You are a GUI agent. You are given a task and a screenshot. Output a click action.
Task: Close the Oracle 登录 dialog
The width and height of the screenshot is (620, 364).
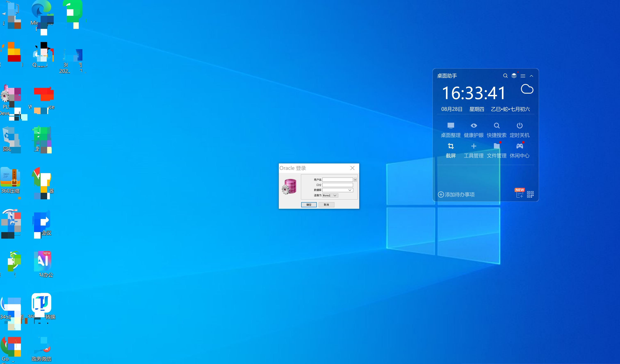[x=352, y=168]
